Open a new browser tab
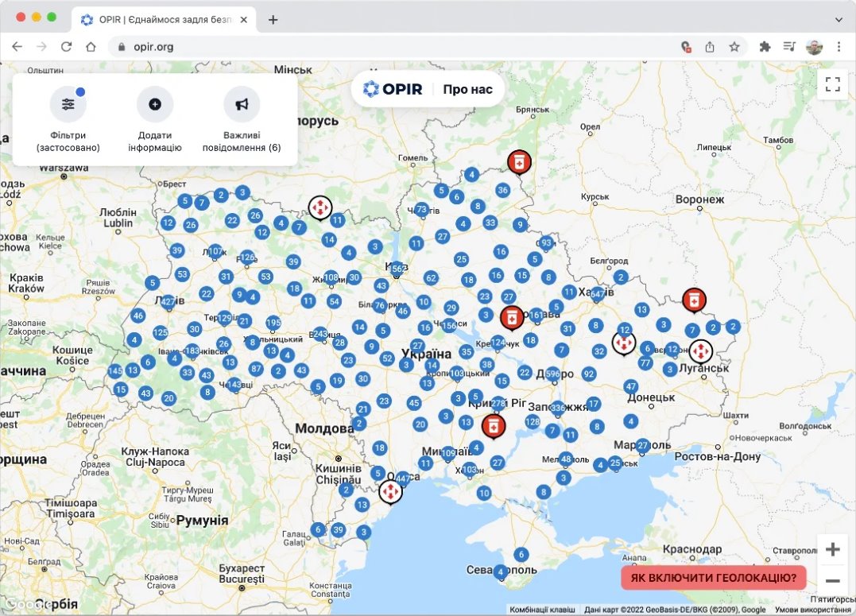Image resolution: width=856 pixels, height=616 pixels. point(273,19)
